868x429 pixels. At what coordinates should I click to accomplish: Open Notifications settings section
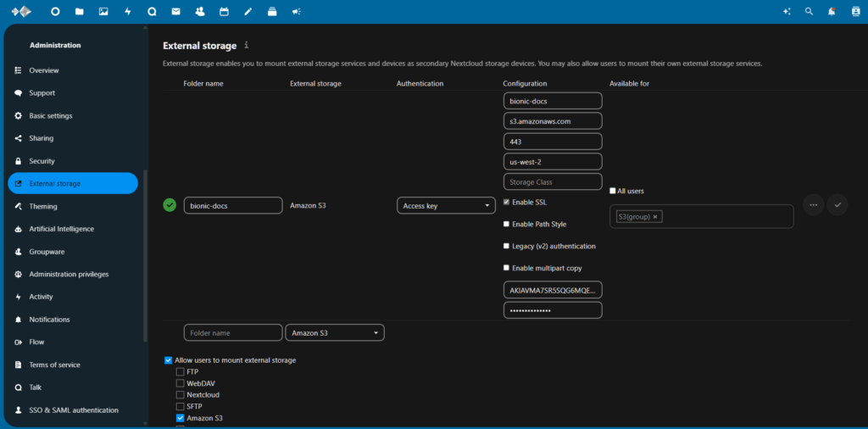pyautogui.click(x=73, y=320)
